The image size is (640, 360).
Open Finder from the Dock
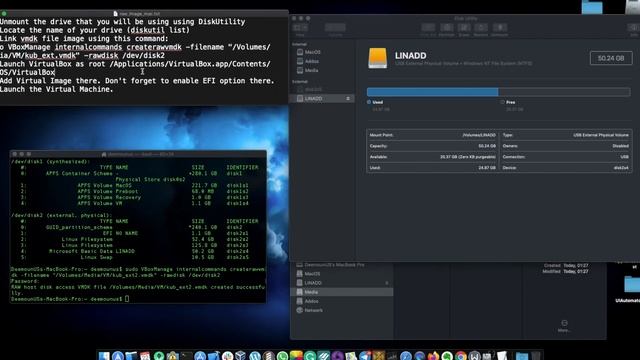coord(104,356)
